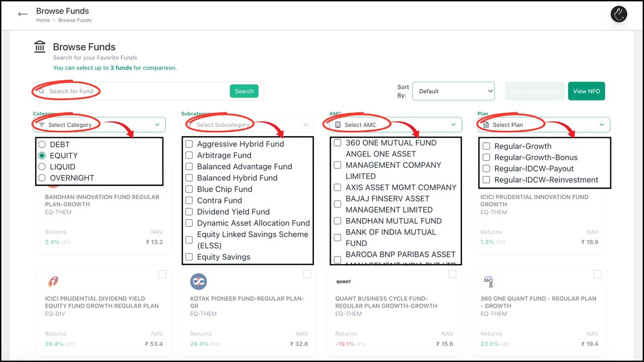Click the back arrow icon
644x362 pixels.
(x=23, y=14)
